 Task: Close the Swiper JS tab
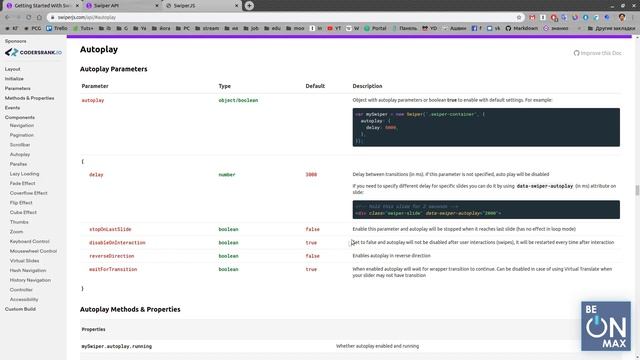click(236, 6)
